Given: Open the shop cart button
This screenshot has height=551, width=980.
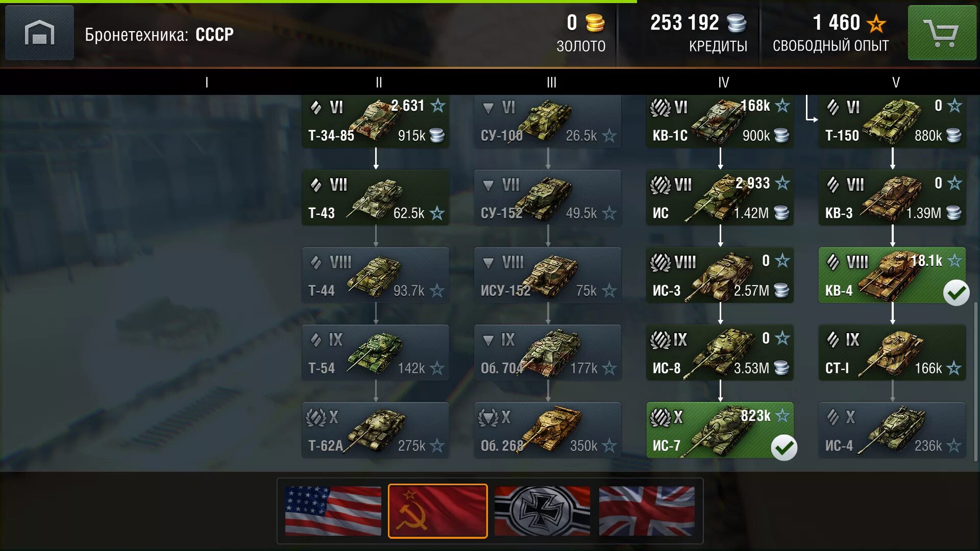Looking at the screenshot, I should point(942,33).
